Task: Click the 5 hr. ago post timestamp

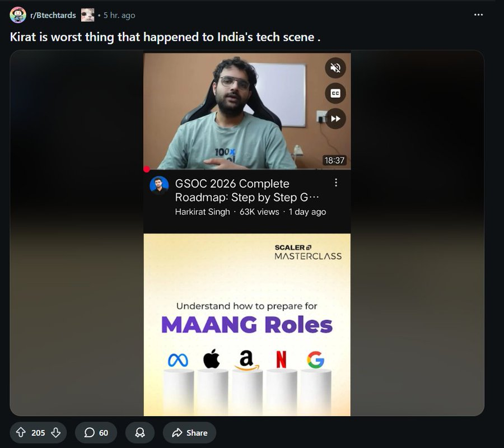Action: (119, 15)
